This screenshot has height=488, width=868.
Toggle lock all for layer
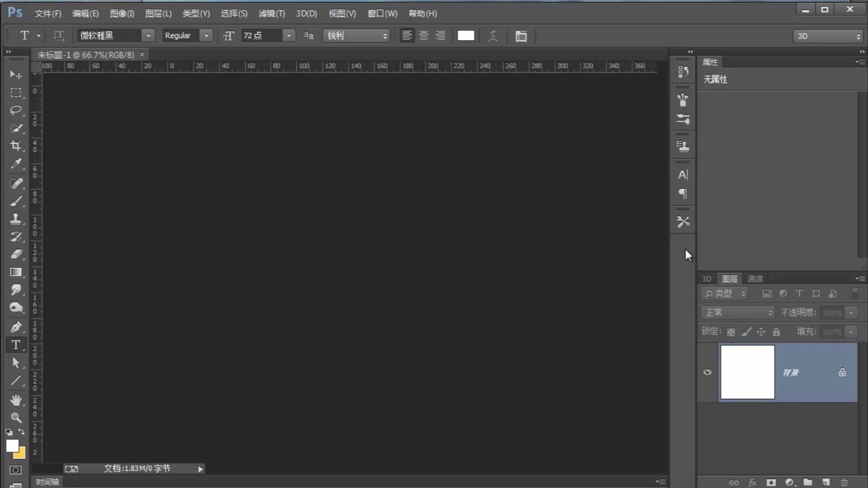tap(776, 332)
